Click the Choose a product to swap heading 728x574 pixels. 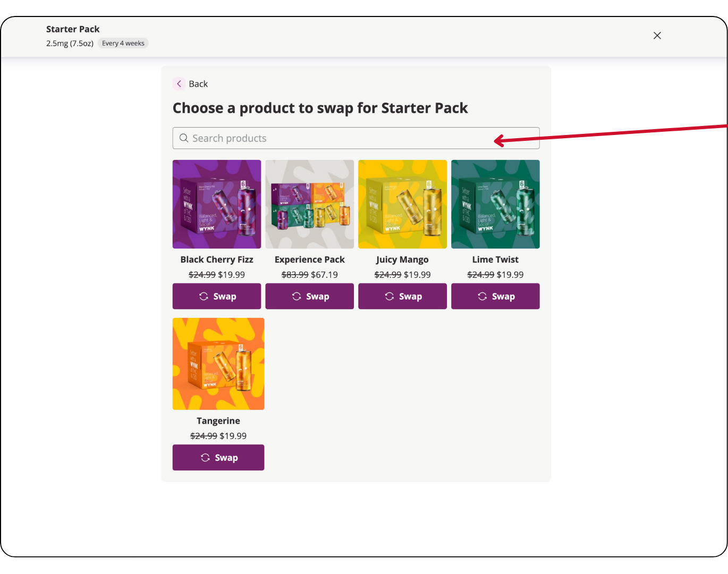[320, 108]
